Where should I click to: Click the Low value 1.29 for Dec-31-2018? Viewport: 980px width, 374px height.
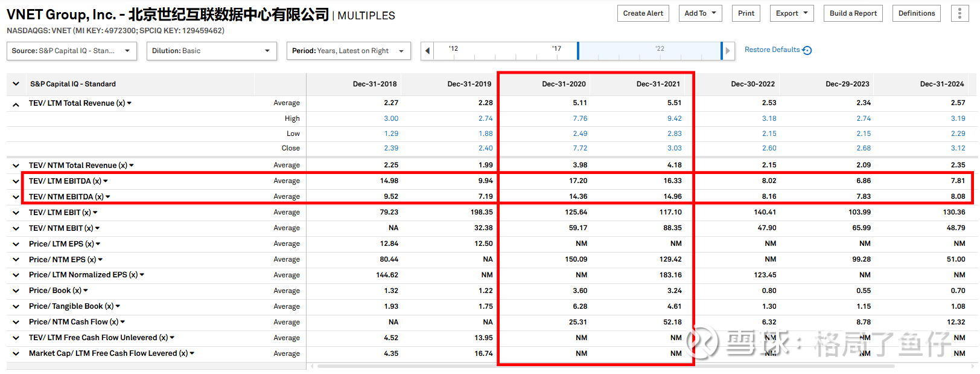pyautogui.click(x=391, y=134)
